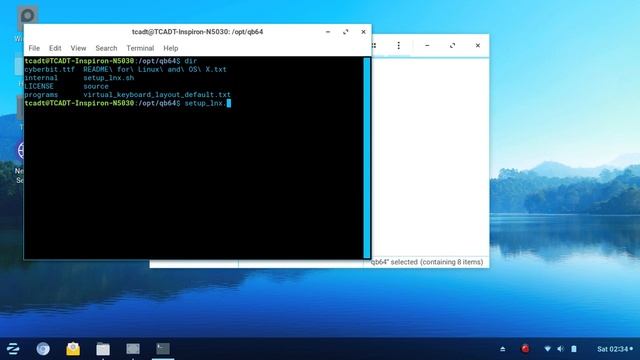Click 'internal' in the terminal listing

coord(41,78)
